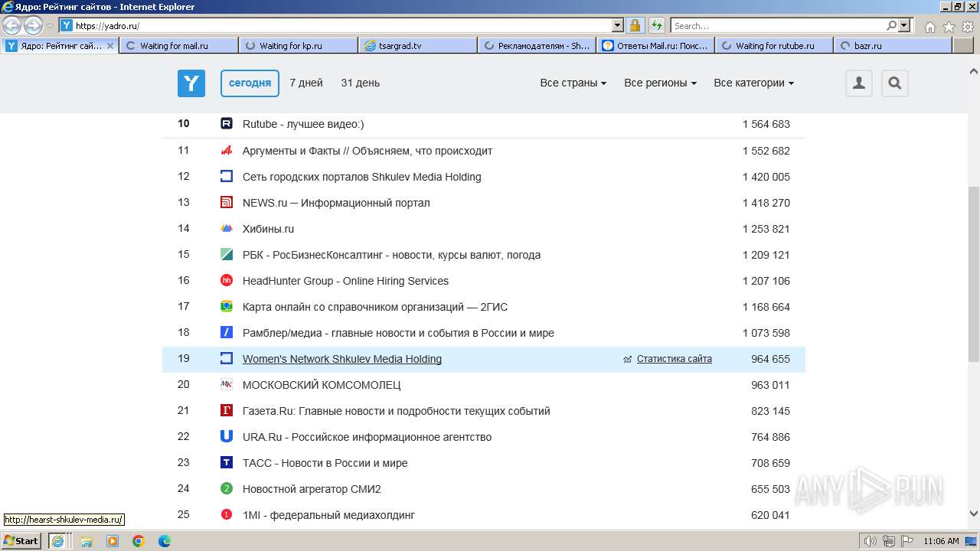Click the security lock icon in address bar
This screenshot has height=551, width=980.
[635, 26]
